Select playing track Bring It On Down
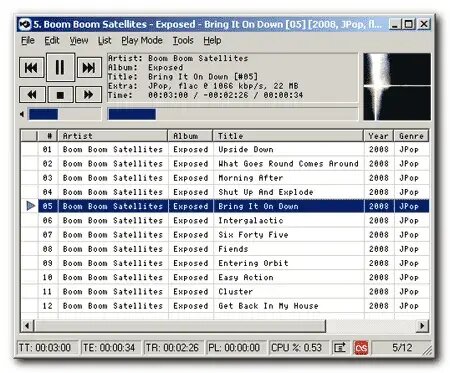Viewport: 450px width, 373px height. tap(225, 206)
